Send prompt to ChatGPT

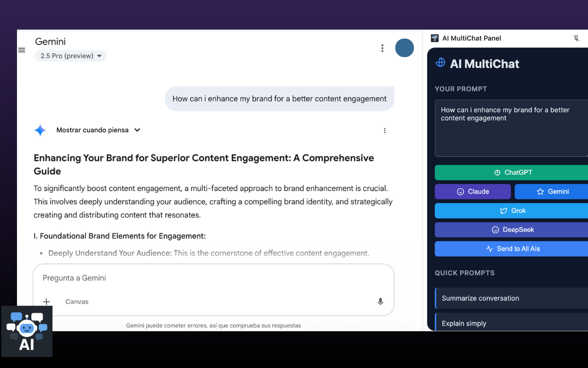tap(511, 172)
